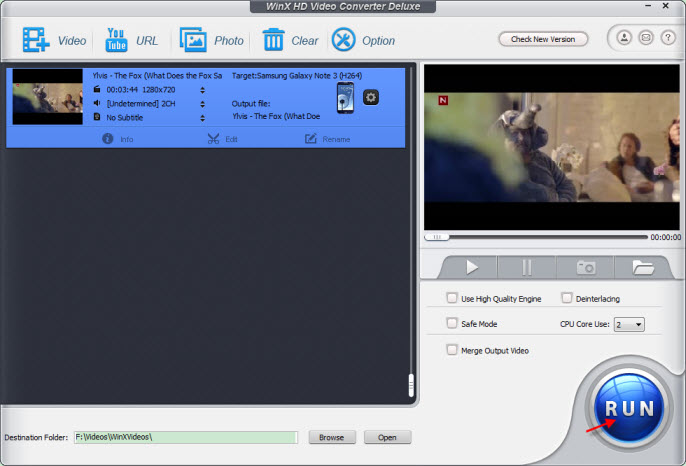This screenshot has height=466, width=686.
Task: Open the Photo slideshow tool
Action: (193, 40)
